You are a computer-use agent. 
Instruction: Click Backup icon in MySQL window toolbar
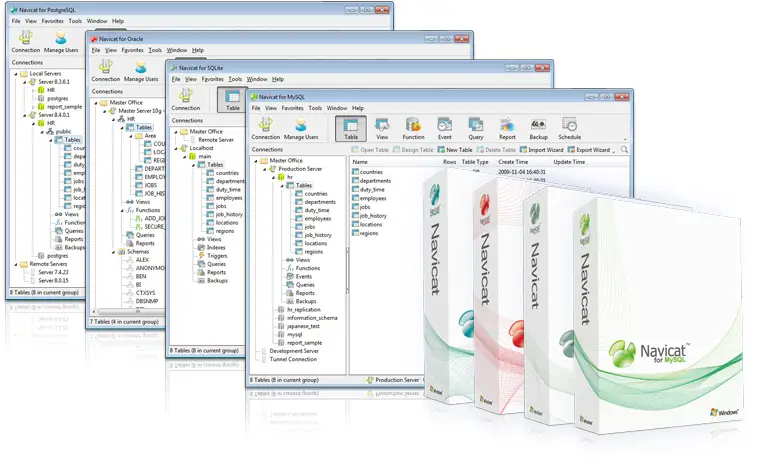(538, 129)
